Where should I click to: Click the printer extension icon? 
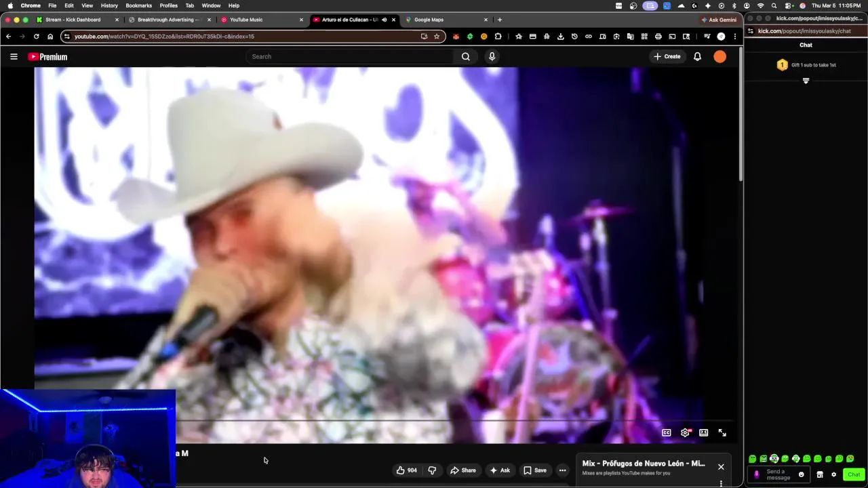[x=658, y=37]
